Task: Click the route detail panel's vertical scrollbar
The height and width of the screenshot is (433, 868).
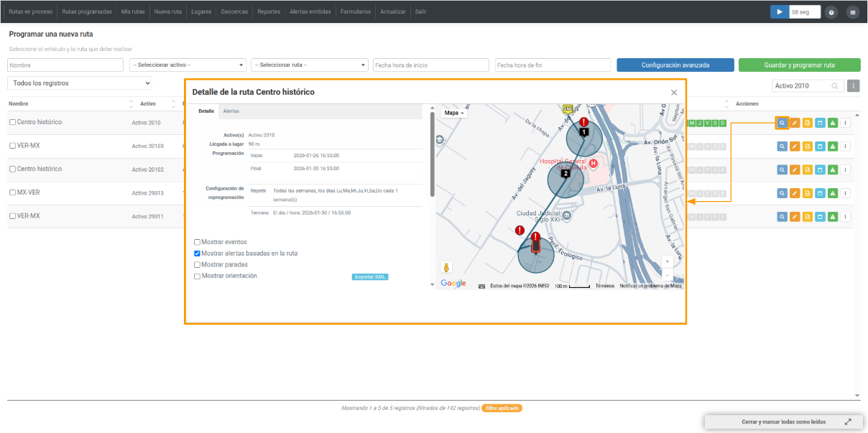Action: (x=432, y=153)
